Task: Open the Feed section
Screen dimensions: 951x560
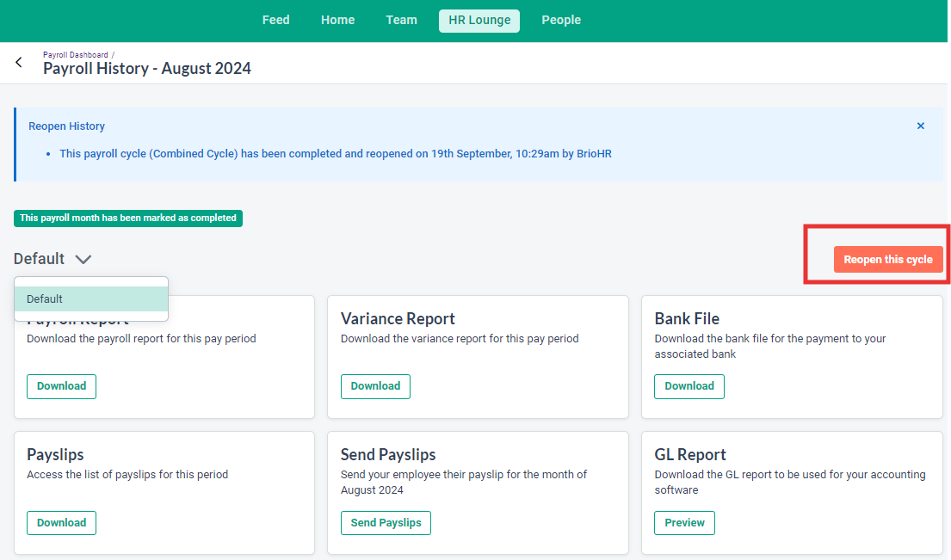Action: coord(275,19)
